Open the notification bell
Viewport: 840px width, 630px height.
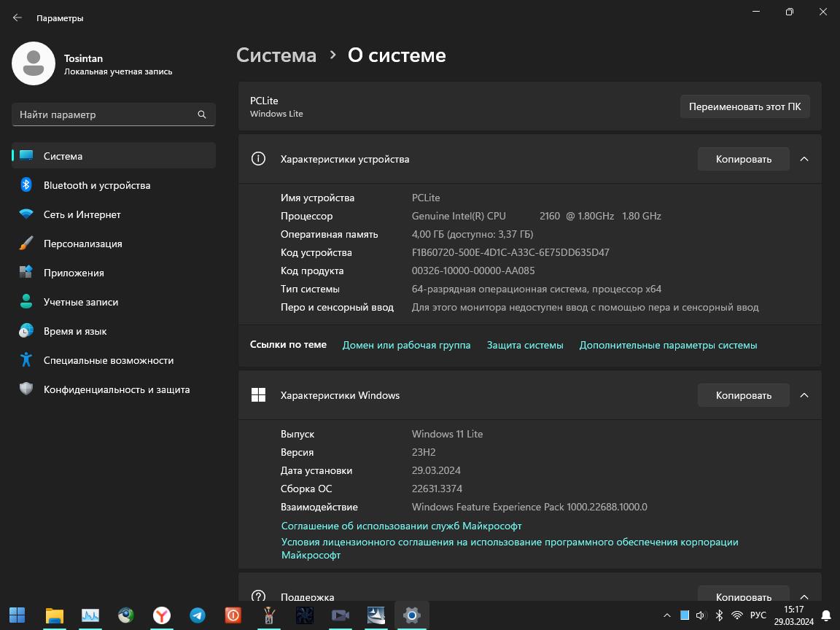[826, 615]
